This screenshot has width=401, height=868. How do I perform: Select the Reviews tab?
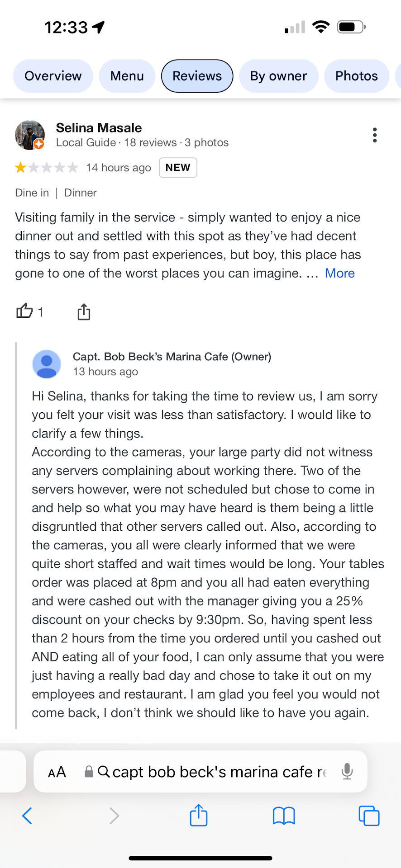pos(197,76)
